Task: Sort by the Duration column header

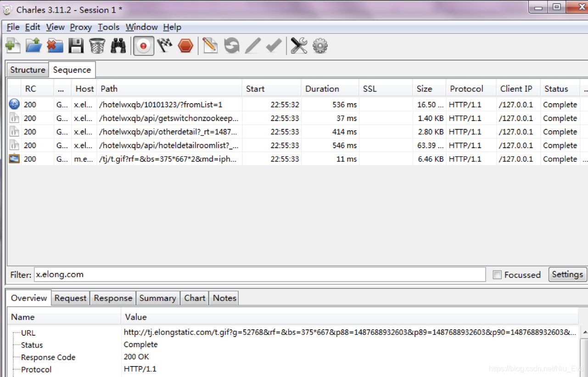Action: (x=330, y=89)
